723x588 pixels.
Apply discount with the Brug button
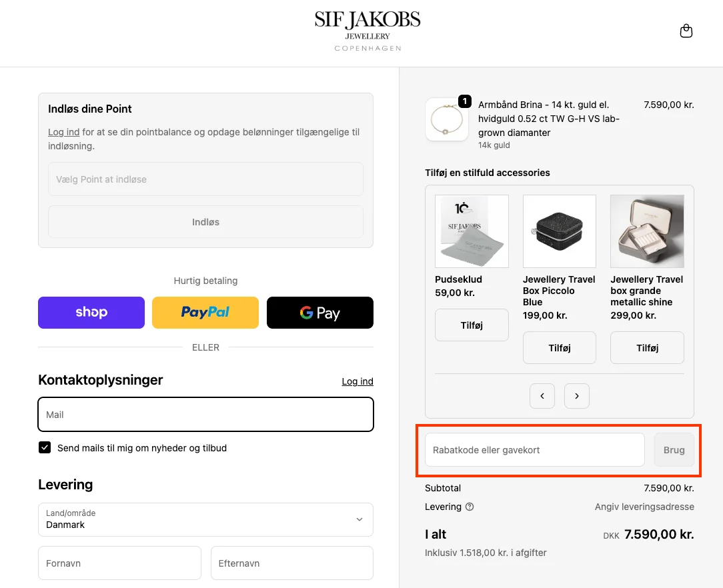(674, 449)
